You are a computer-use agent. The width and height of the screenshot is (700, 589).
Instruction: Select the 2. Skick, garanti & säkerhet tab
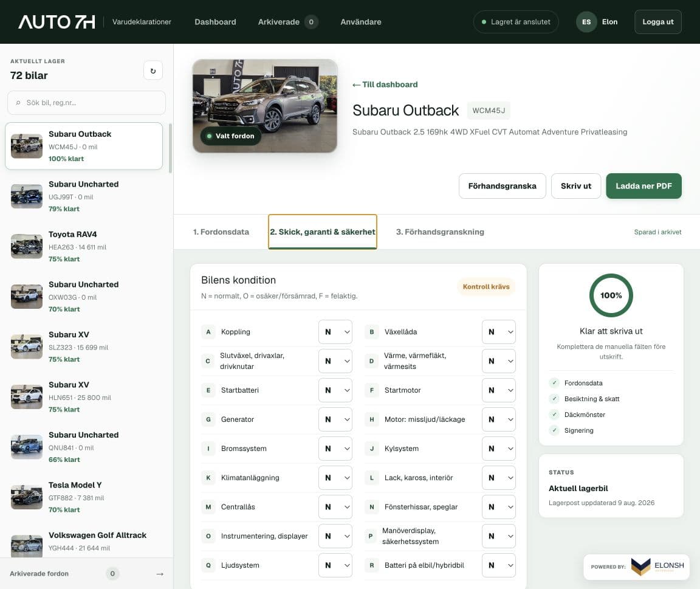coord(322,232)
